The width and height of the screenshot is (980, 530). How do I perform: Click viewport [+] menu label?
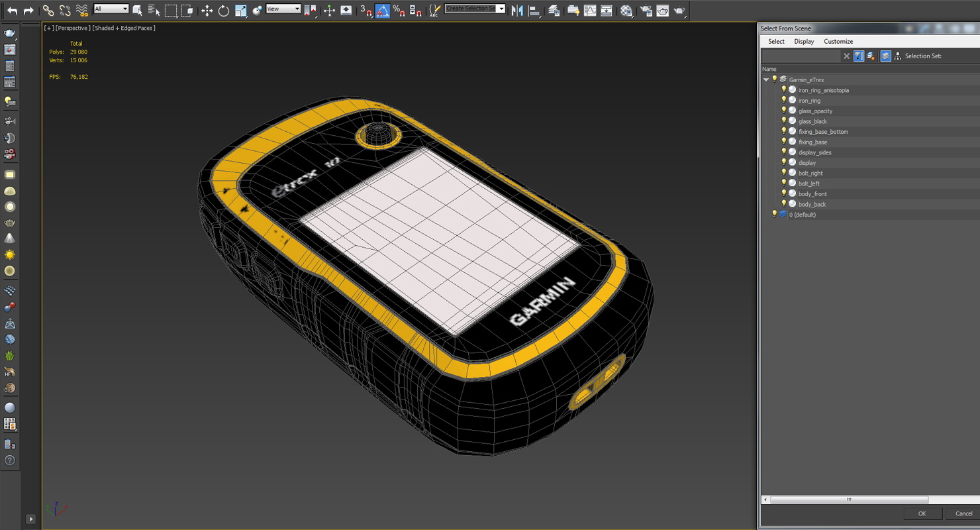pos(49,28)
